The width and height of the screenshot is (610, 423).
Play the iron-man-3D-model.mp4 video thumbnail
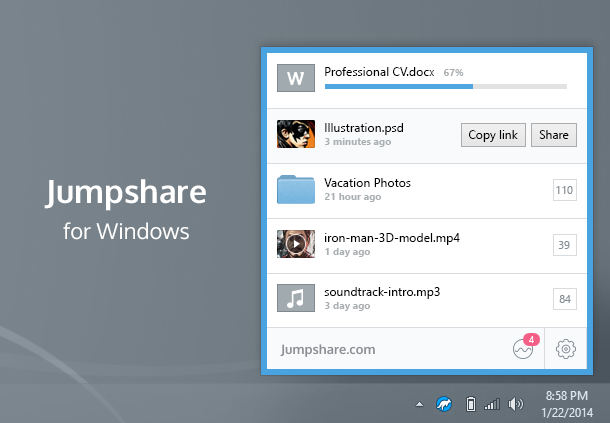(x=295, y=244)
